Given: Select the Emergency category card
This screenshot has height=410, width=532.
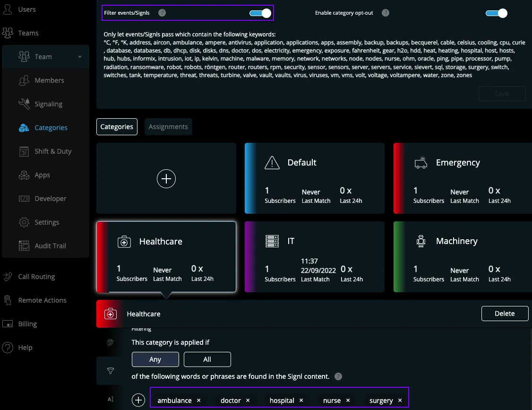Looking at the screenshot, I should (463, 178).
